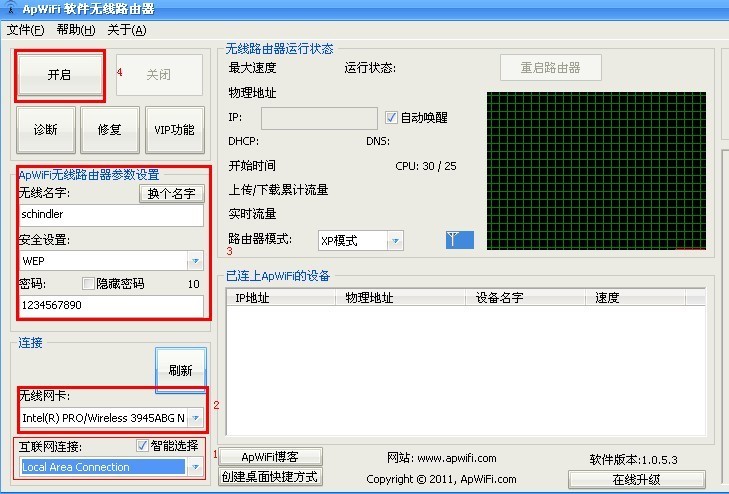The height and width of the screenshot is (494, 729).
Task: Open the 帮助(H) menu
Action: point(76,30)
